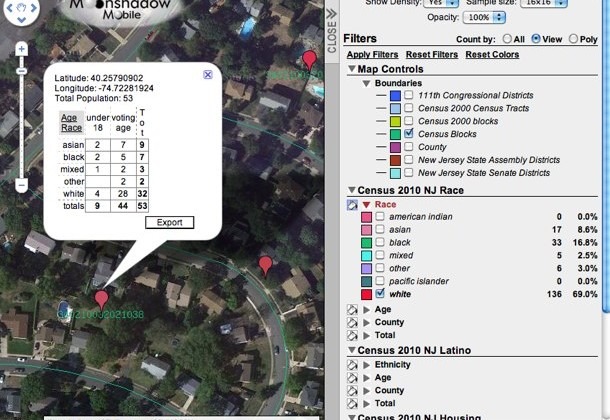Click Reset Filters link
This screenshot has width=610, height=420.
(432, 54)
